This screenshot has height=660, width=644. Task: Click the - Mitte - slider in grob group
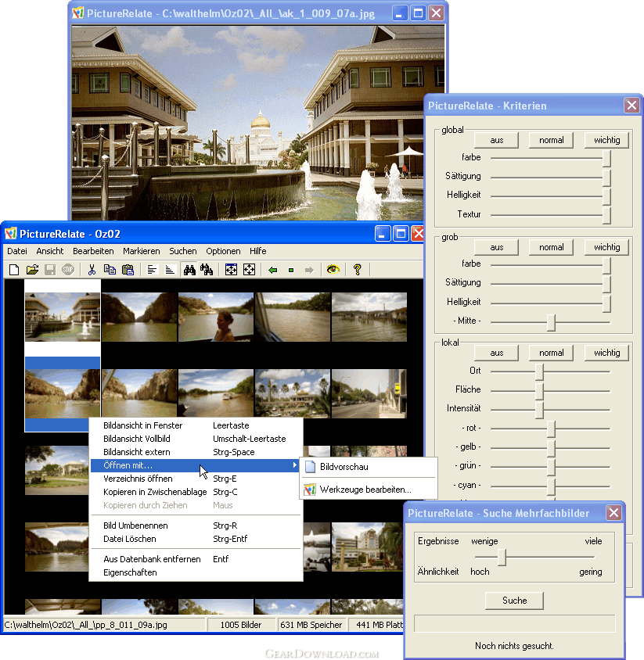click(551, 322)
